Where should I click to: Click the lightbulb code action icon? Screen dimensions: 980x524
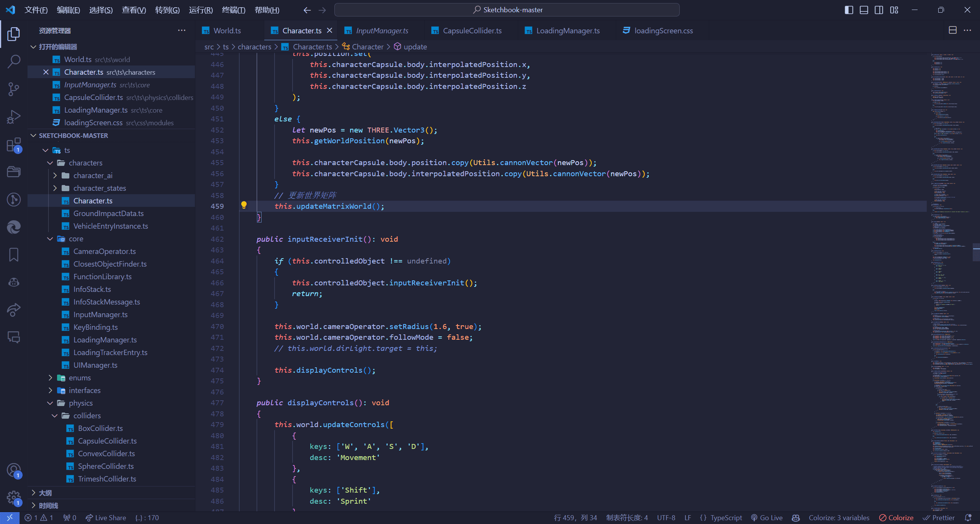(244, 205)
